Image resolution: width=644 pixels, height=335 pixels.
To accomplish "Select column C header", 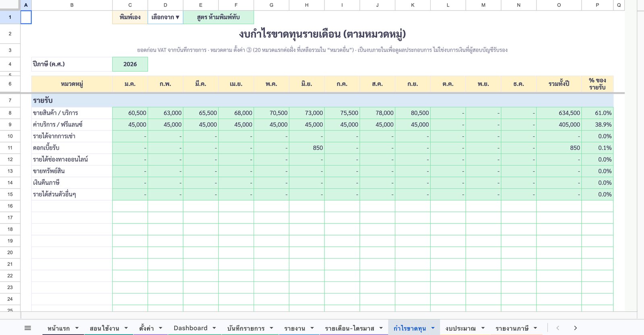I will (130, 5).
